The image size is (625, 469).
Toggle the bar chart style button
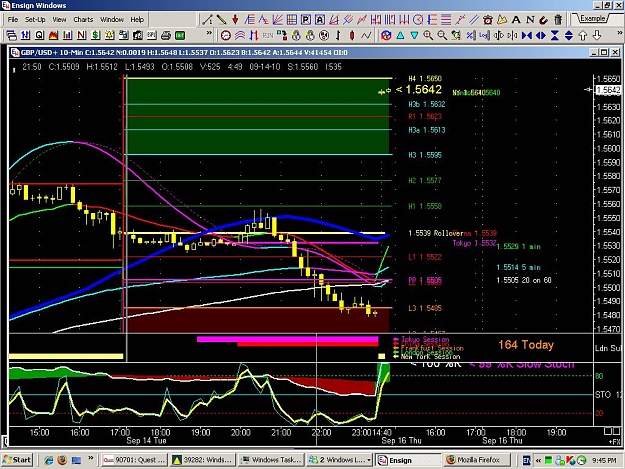pos(338,35)
